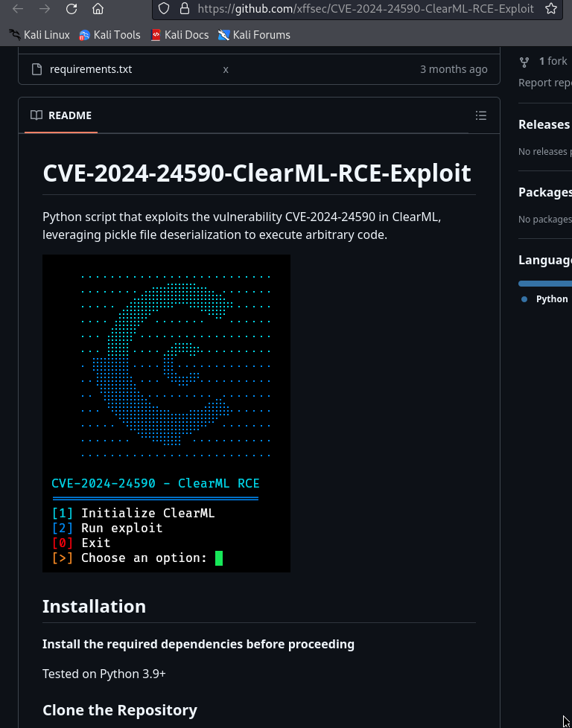This screenshot has height=728, width=572.
Task: Select the README tab
Action: (61, 115)
